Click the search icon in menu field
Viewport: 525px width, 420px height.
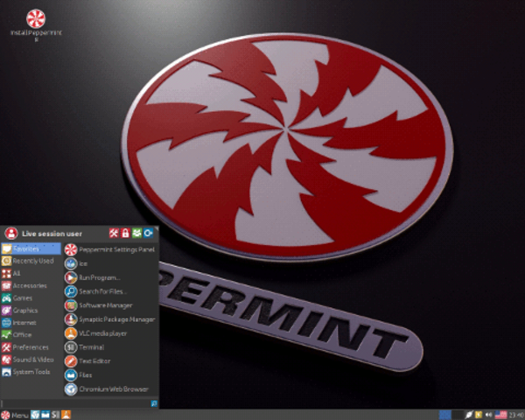pyautogui.click(x=154, y=403)
